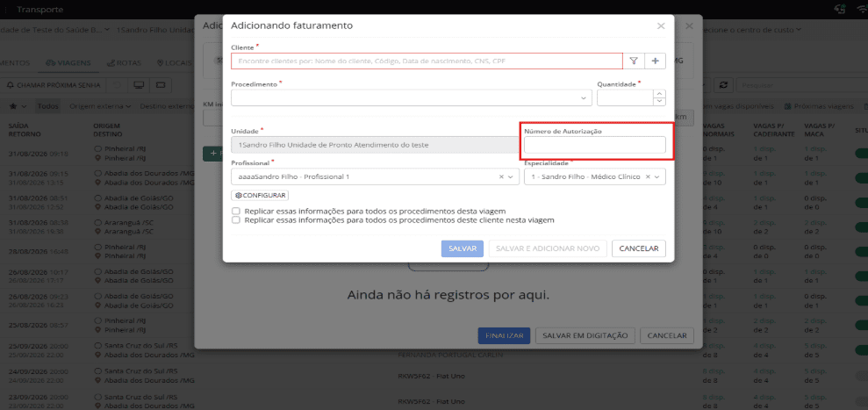Click the ticket icon next to monitor icon
Screen dimensions: 868x410
[x=161, y=85]
